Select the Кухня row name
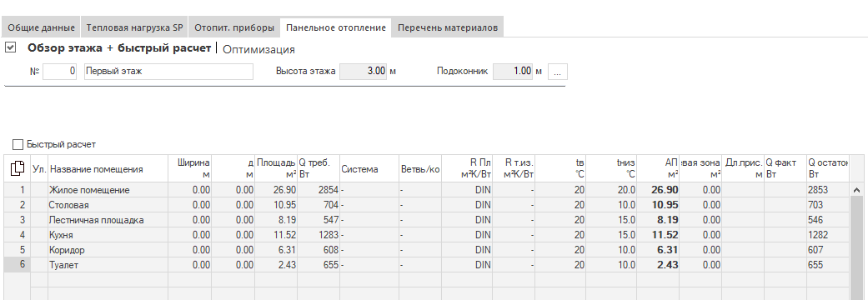 pos(61,235)
